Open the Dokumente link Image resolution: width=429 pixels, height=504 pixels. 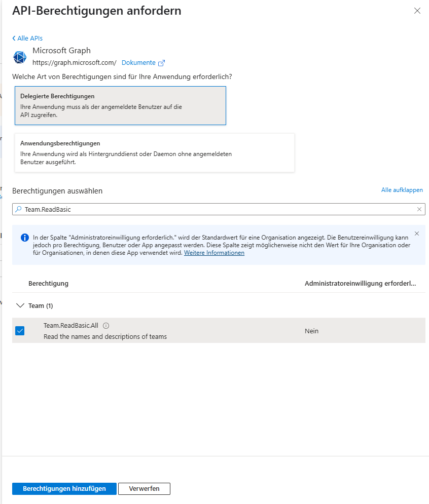pyautogui.click(x=138, y=63)
